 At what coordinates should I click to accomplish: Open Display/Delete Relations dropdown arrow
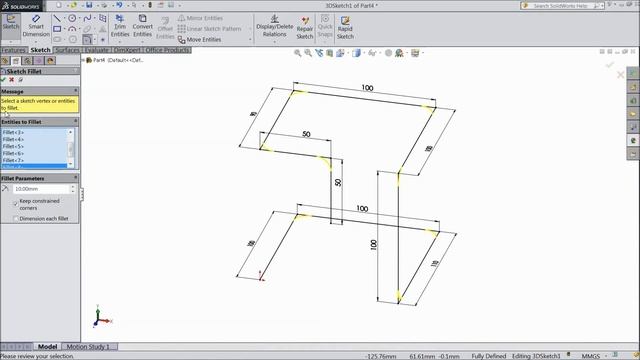point(274,41)
